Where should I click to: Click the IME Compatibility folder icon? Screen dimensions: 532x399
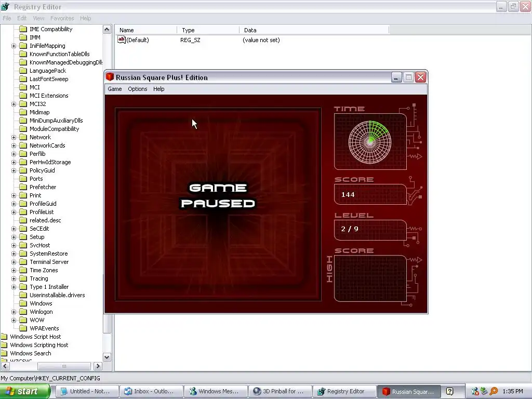pyautogui.click(x=23, y=29)
